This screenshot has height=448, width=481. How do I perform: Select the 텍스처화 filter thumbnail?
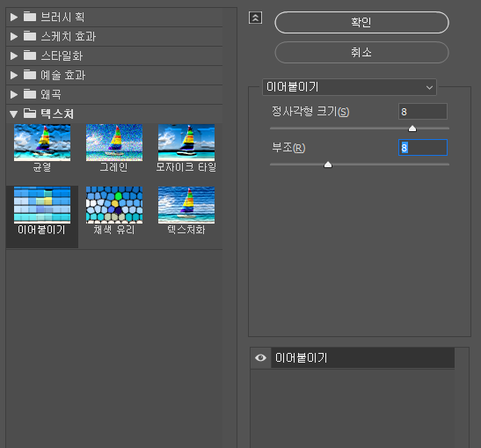click(186, 205)
